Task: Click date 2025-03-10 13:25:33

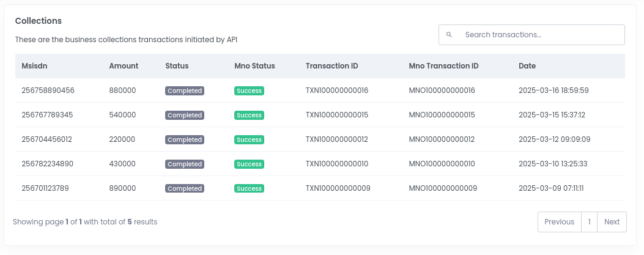Action: (x=553, y=164)
